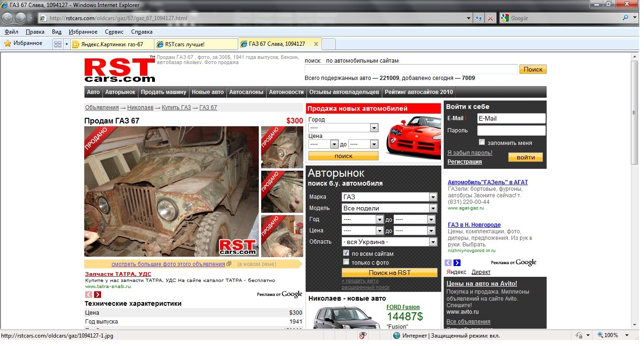Open new window icon beside photo link

pyautogui.click(x=229, y=264)
